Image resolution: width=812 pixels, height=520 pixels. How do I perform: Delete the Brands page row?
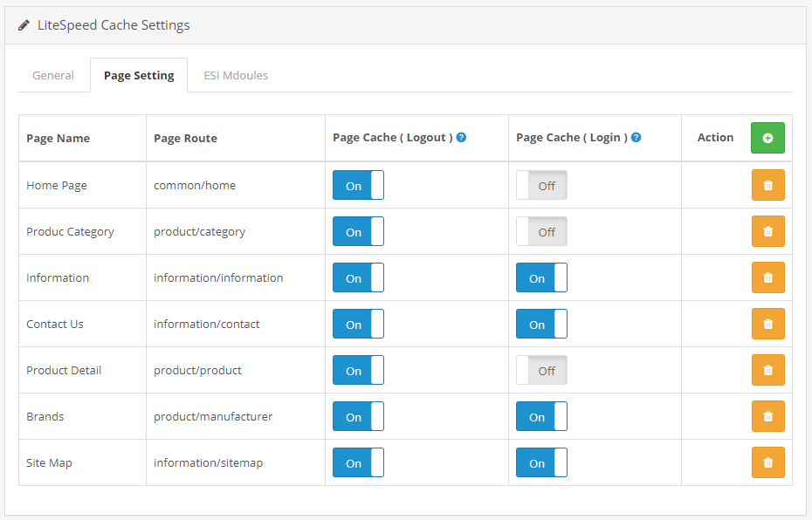(767, 416)
